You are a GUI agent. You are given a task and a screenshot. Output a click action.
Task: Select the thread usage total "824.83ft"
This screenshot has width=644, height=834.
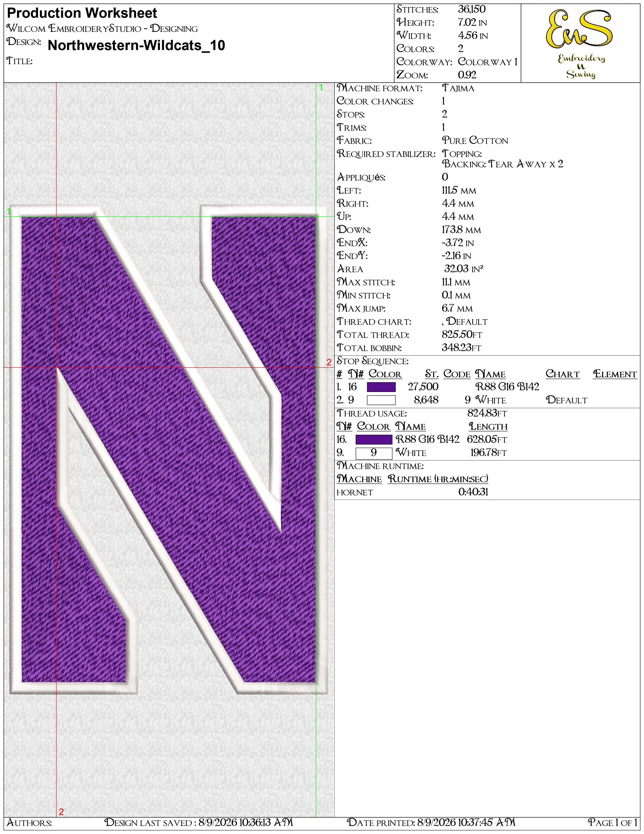pyautogui.click(x=487, y=413)
